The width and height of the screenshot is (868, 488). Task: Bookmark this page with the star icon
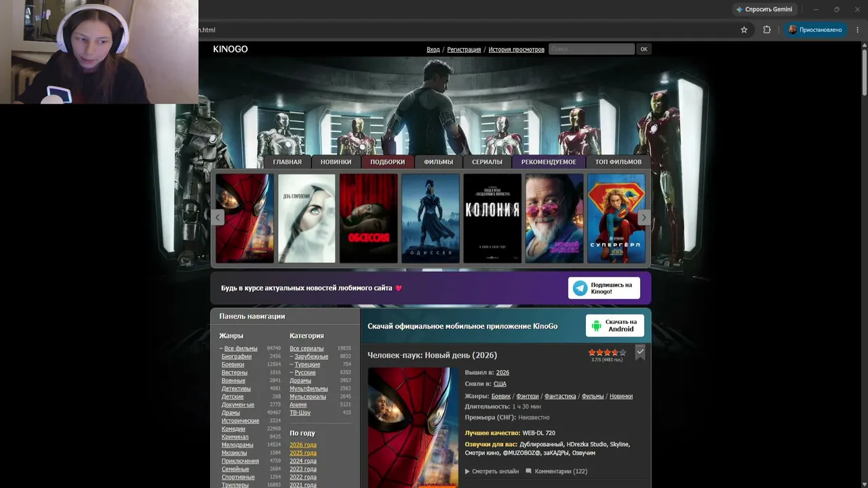coord(744,30)
